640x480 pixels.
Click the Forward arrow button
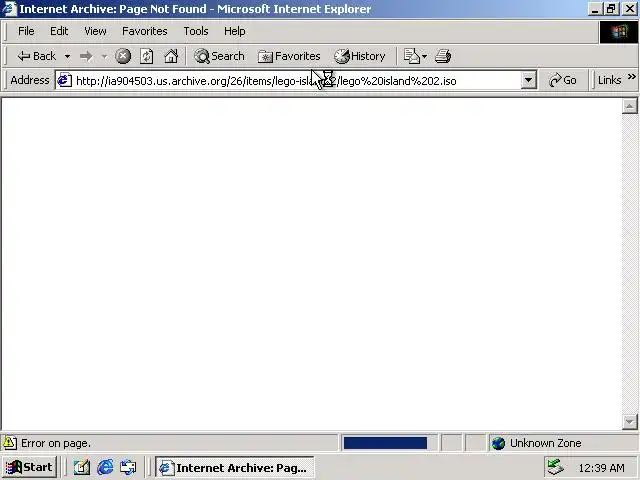pyautogui.click(x=86, y=56)
